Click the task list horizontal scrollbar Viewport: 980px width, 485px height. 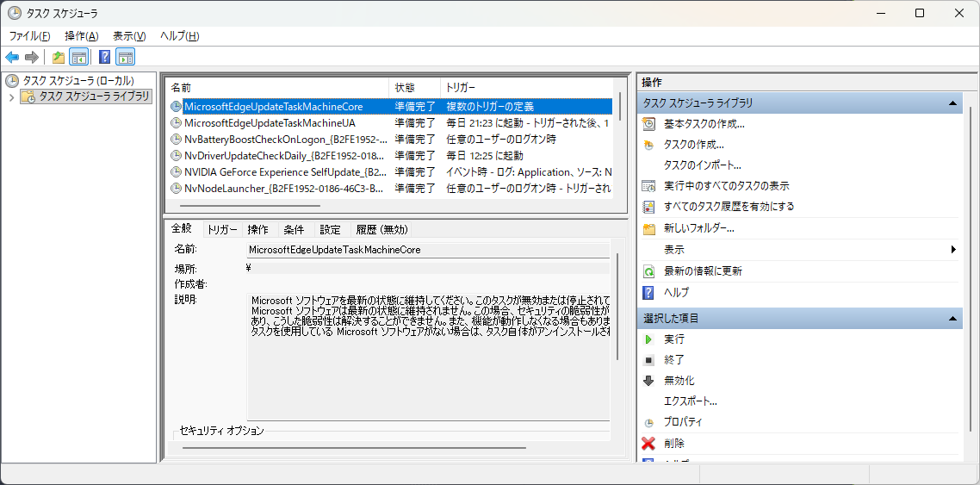click(x=250, y=206)
